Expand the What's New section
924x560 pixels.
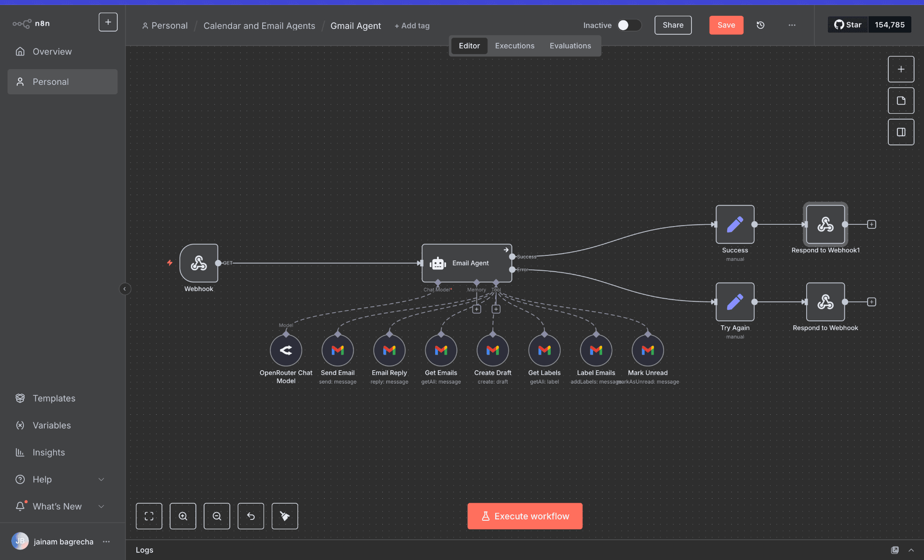point(101,506)
